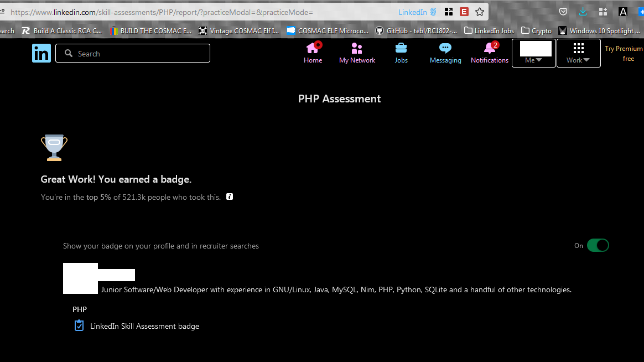Click the 'Great Work! You earned a badge.' text
644x362 pixels.
(116, 179)
